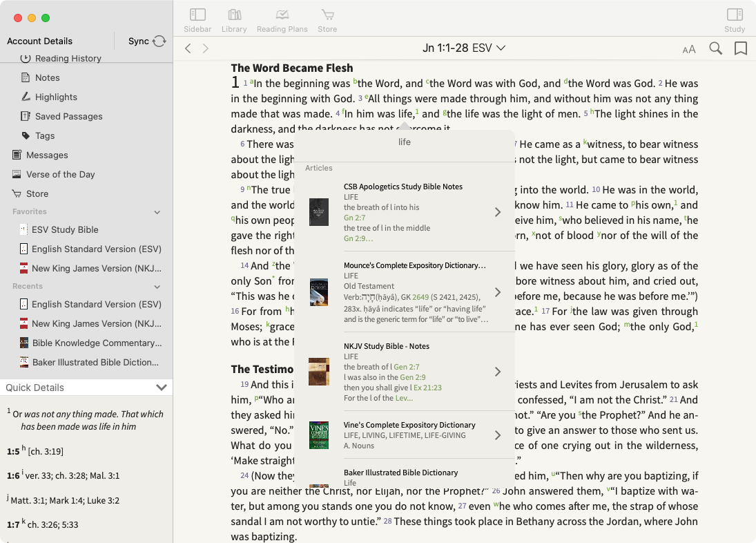756x543 pixels.
Task: Open Notes in the sidebar
Action: pyautogui.click(x=47, y=77)
